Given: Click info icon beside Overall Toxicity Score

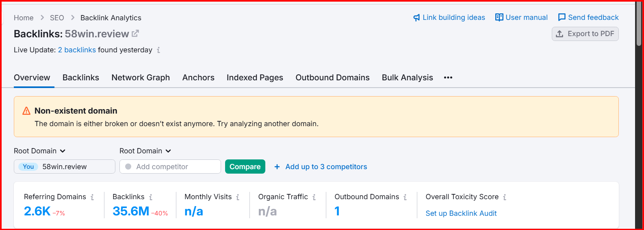Looking at the screenshot, I should tap(505, 197).
